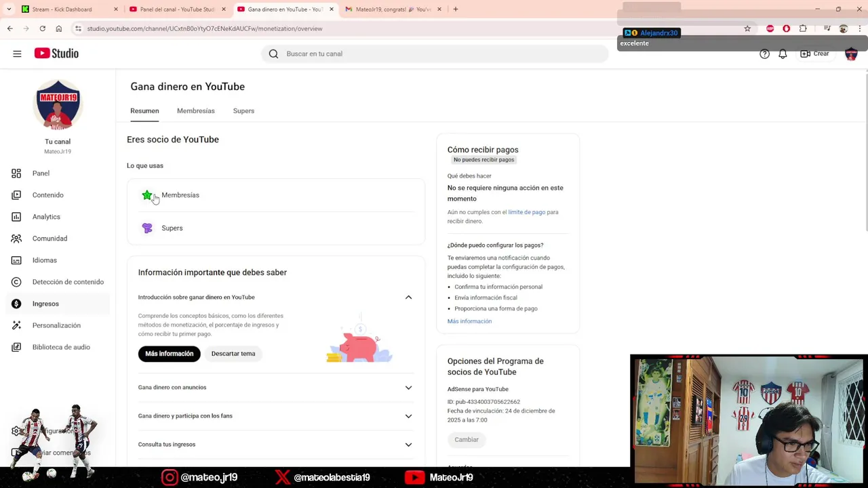Click the site info icon in address bar
868x488 pixels.
78,28
